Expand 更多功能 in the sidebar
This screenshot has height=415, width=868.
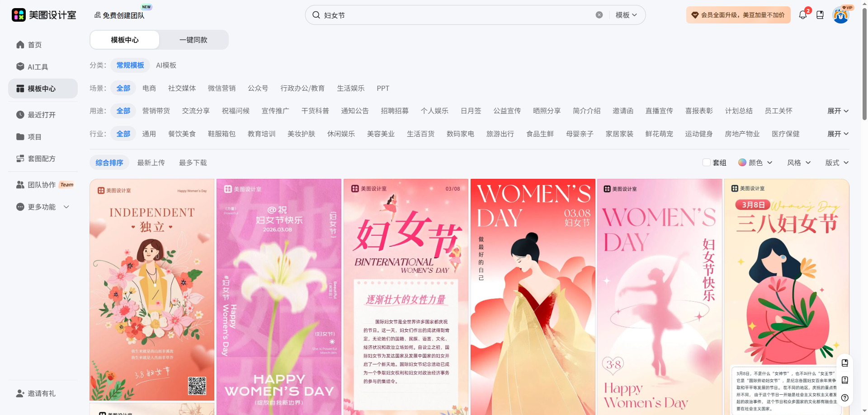43,207
